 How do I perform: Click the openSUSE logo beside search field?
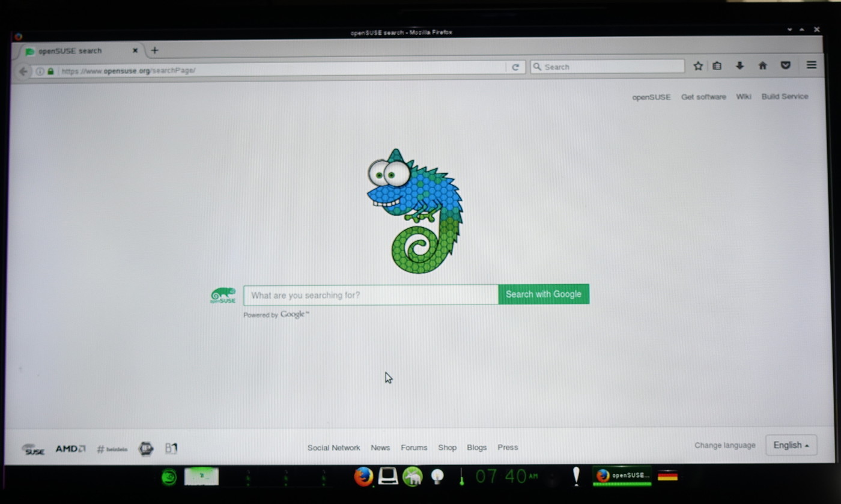(223, 295)
